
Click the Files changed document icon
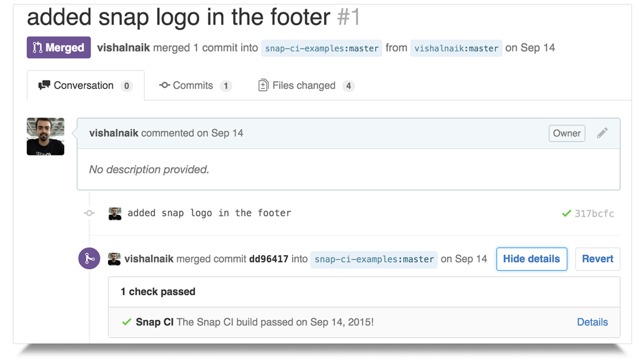click(263, 85)
